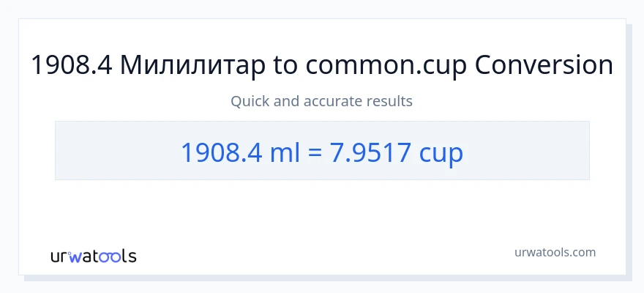The width and height of the screenshot is (644, 293).
Task: Click the black 'ls' letters ending the logo
Action: tap(130, 256)
